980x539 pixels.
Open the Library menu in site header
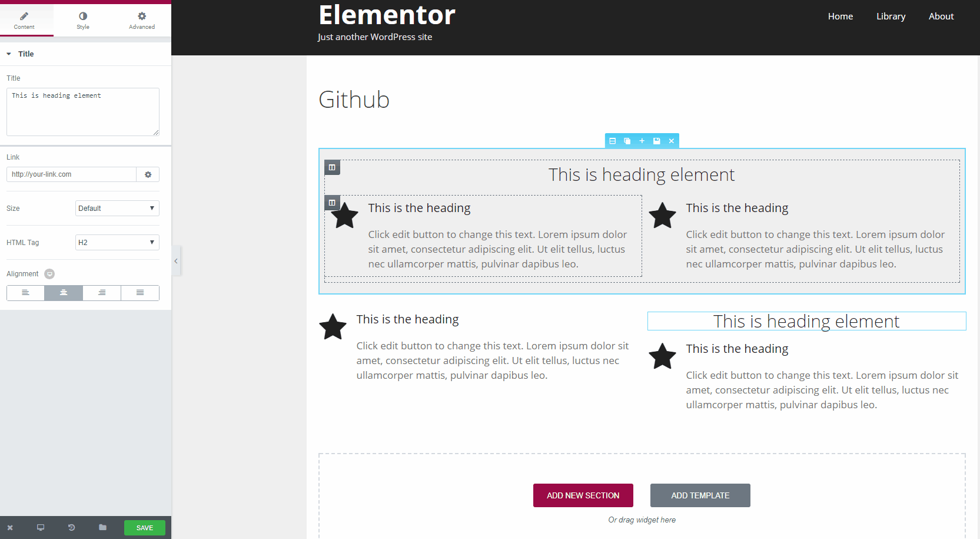tap(891, 16)
